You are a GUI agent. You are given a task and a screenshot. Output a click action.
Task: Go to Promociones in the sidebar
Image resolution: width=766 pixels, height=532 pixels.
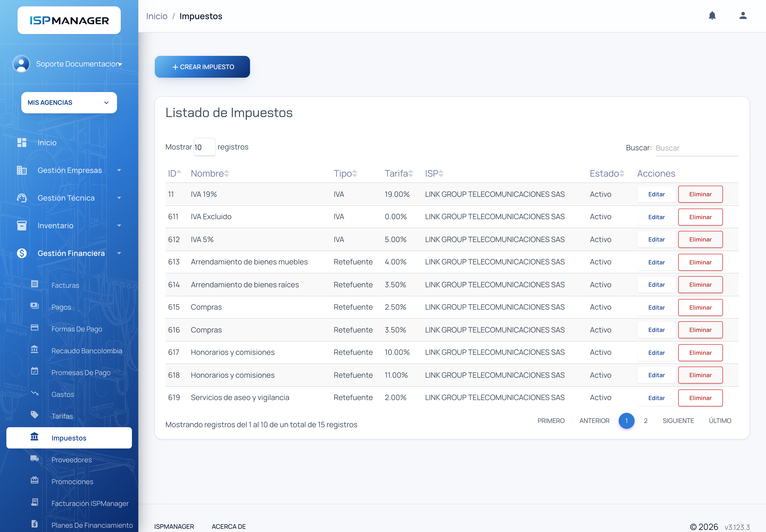pyautogui.click(x=72, y=482)
